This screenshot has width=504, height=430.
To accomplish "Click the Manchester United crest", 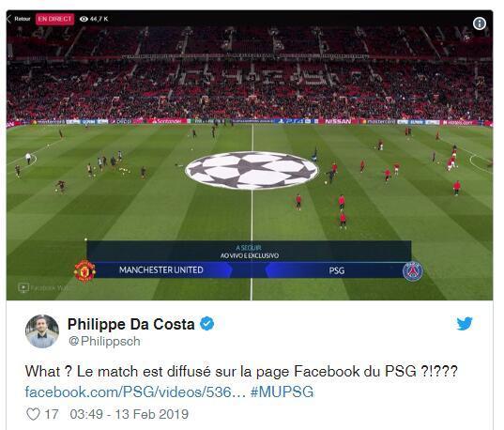I will [84, 271].
